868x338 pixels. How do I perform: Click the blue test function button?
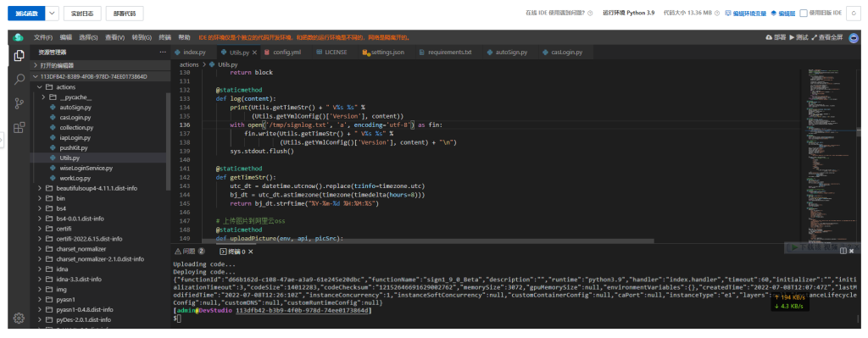(25, 14)
